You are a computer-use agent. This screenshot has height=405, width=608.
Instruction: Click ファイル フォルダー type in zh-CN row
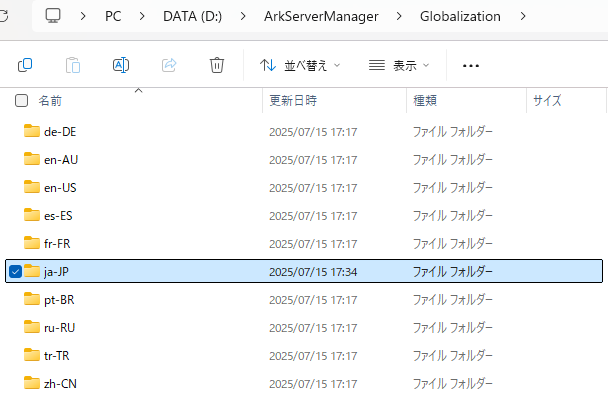pyautogui.click(x=453, y=384)
